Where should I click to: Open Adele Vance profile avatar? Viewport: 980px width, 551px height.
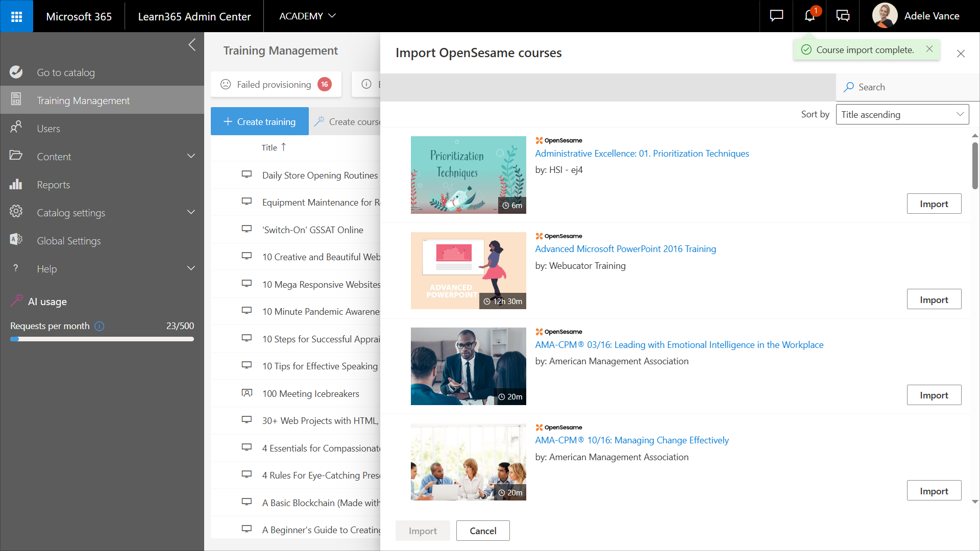pos(885,16)
